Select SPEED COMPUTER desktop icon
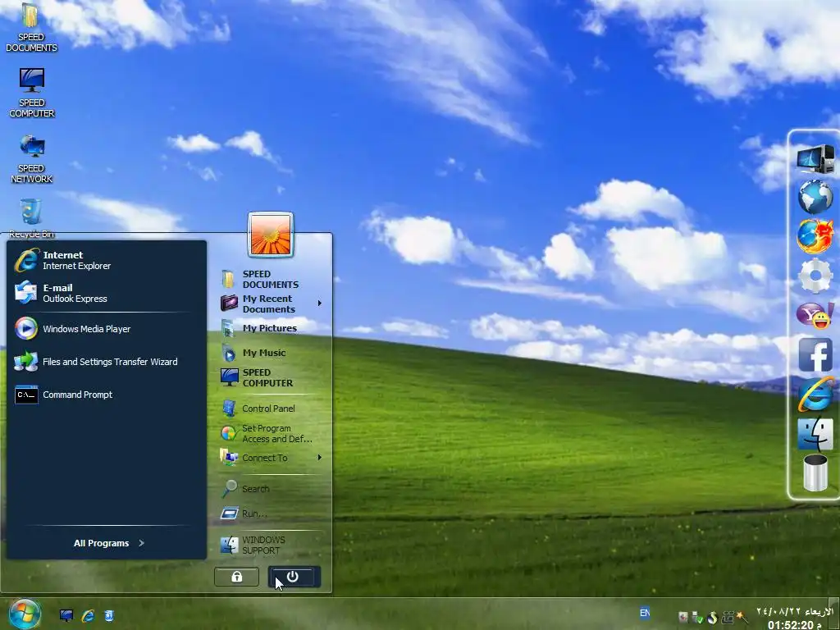Image resolution: width=840 pixels, height=630 pixels. (32, 93)
